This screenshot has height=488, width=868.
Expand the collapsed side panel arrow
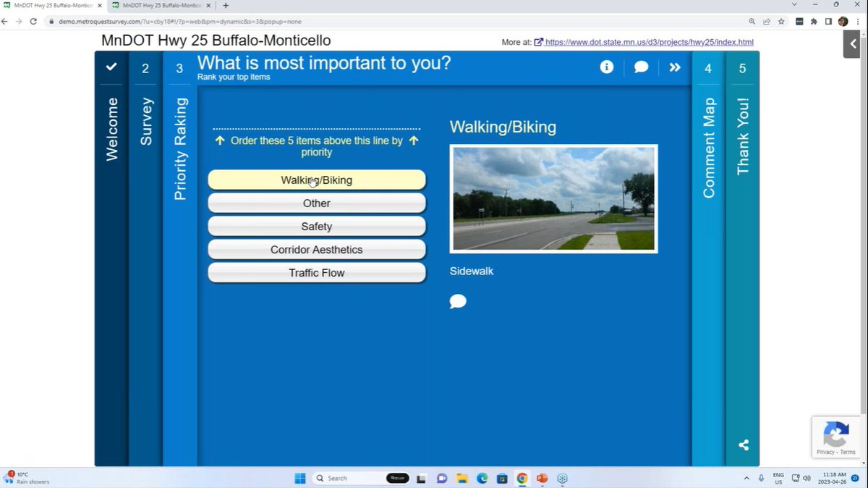tap(853, 44)
